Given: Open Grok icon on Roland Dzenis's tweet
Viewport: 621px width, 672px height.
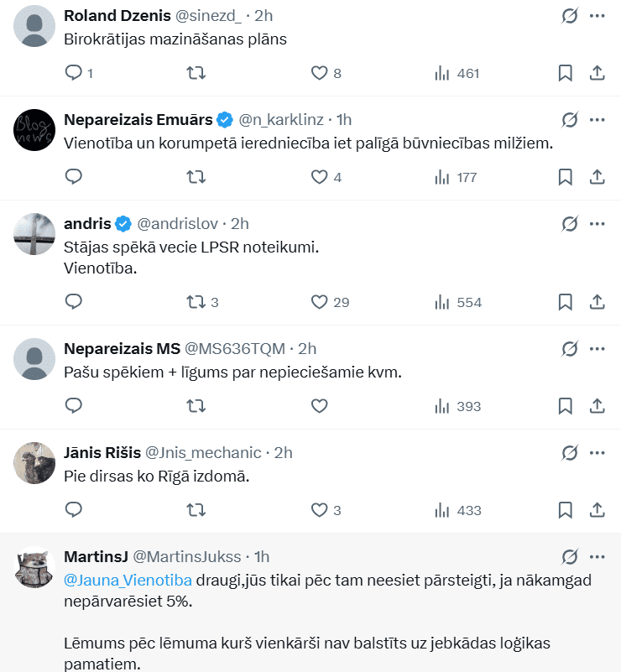Looking at the screenshot, I should (569, 16).
